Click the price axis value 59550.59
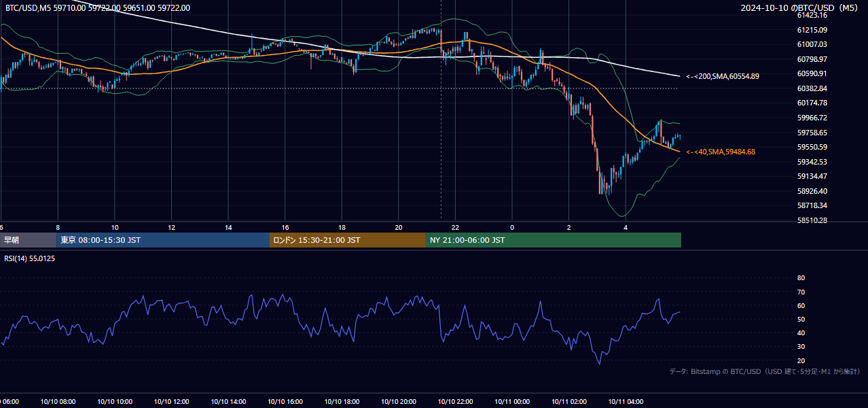 coord(812,147)
